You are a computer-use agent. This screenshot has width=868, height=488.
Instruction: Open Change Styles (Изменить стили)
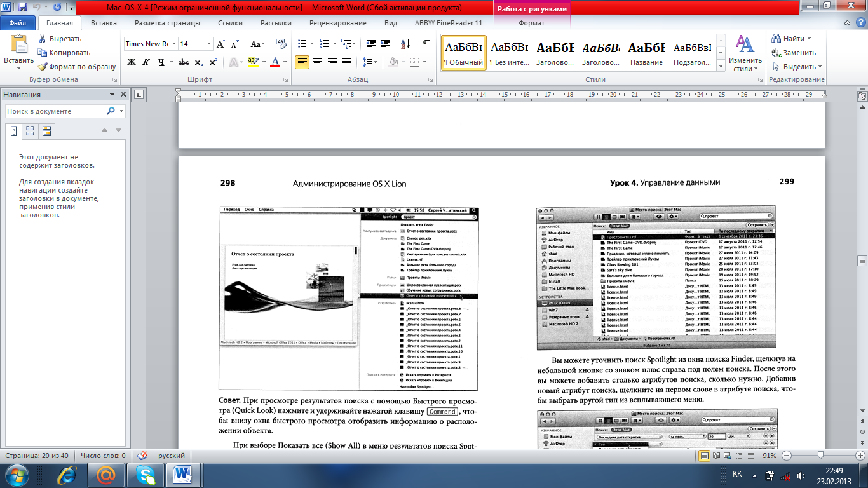745,53
